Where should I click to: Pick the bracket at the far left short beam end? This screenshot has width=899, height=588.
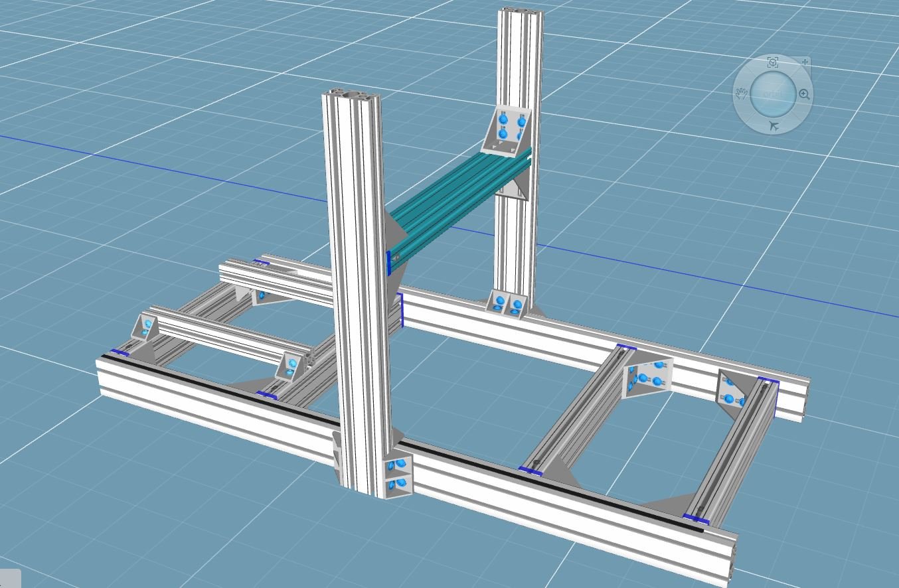coord(145,327)
